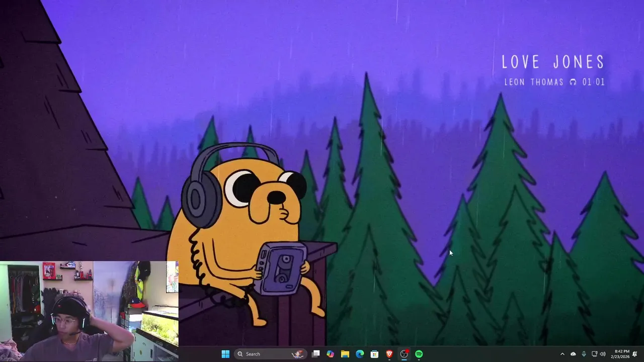Click the 01:01 track time
This screenshot has height=362, width=644.
(593, 82)
